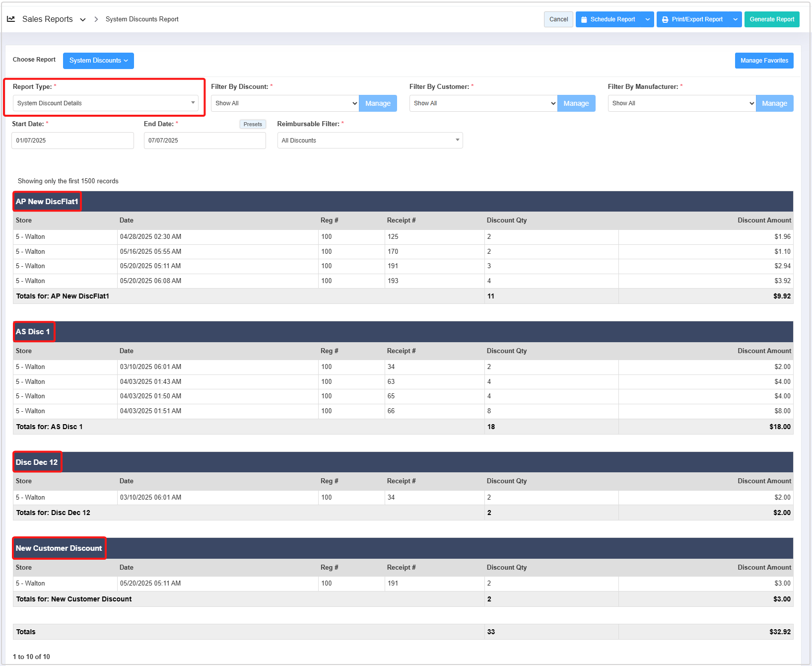
Task: Click the calendar icon on Schedule Report
Action: tap(584, 20)
